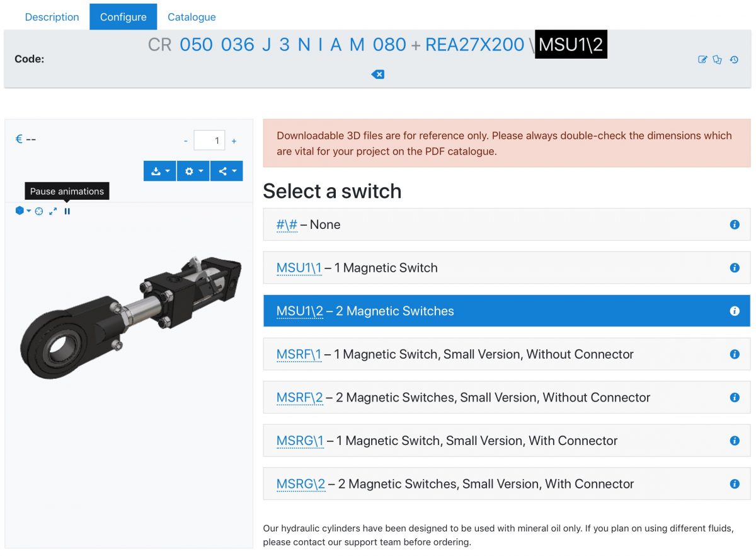Select the MSU1\2 2 Magnetic Switches option
This screenshot has width=756, height=556.
click(x=507, y=311)
